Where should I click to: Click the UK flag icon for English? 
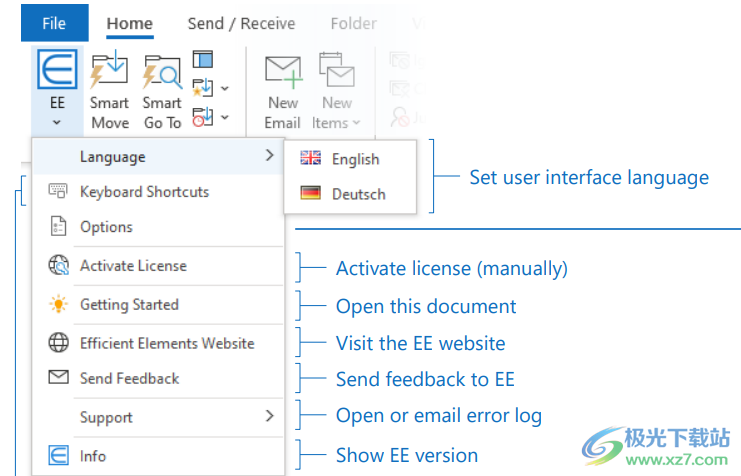(310, 158)
